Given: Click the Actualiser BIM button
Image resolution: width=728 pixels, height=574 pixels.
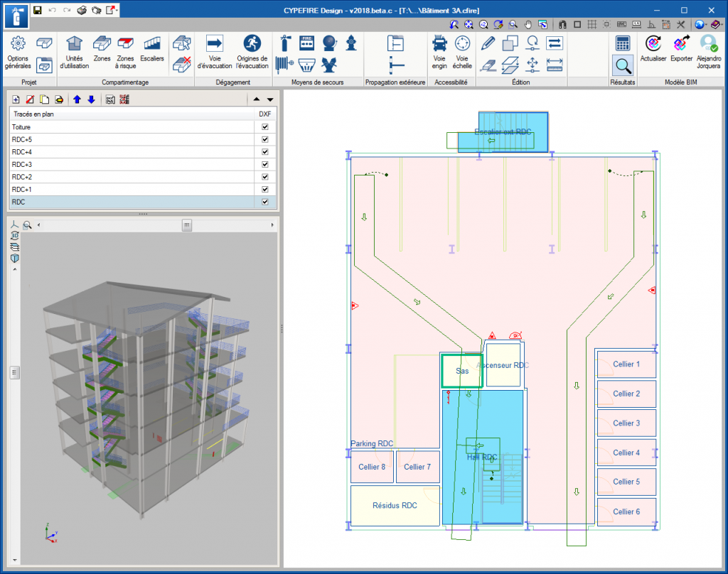Looking at the screenshot, I should (653, 50).
